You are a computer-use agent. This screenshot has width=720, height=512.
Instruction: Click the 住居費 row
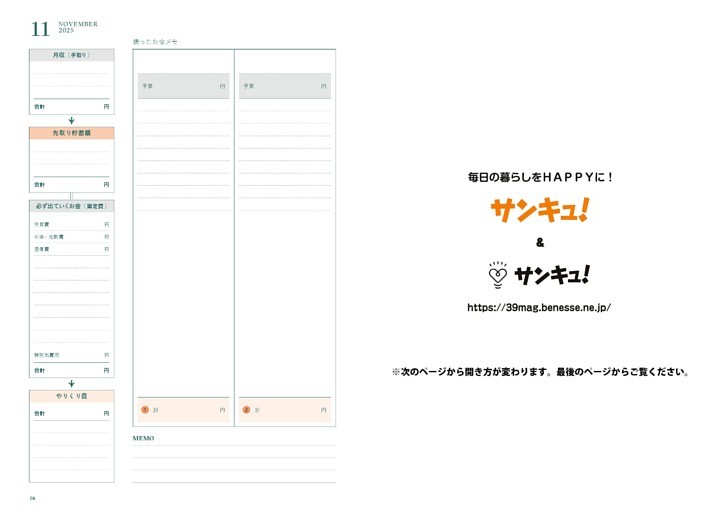(x=72, y=225)
